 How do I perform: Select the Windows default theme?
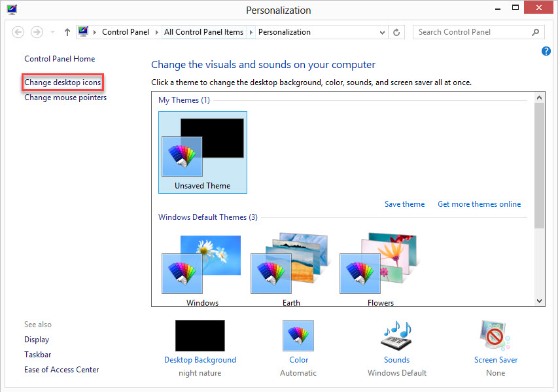202,270
